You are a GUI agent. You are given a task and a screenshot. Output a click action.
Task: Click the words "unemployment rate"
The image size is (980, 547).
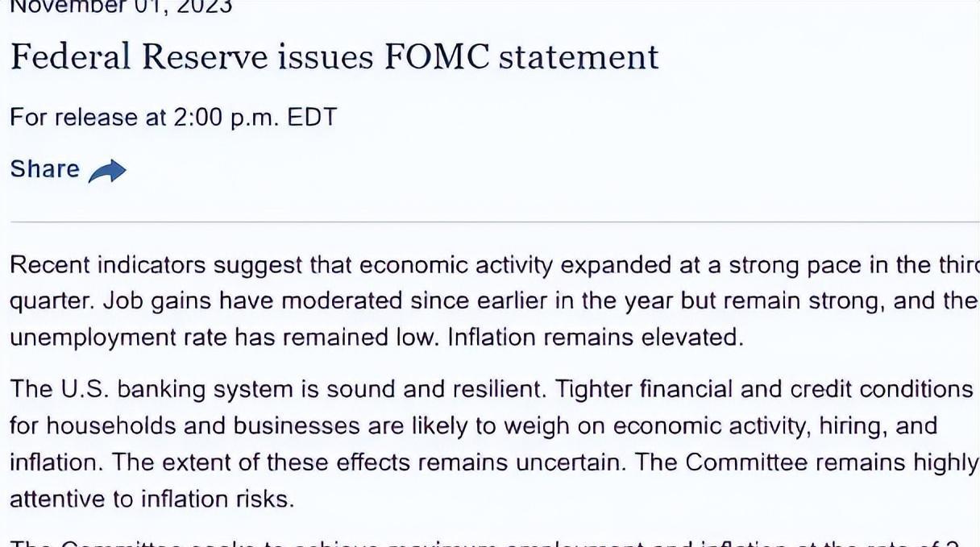point(118,337)
